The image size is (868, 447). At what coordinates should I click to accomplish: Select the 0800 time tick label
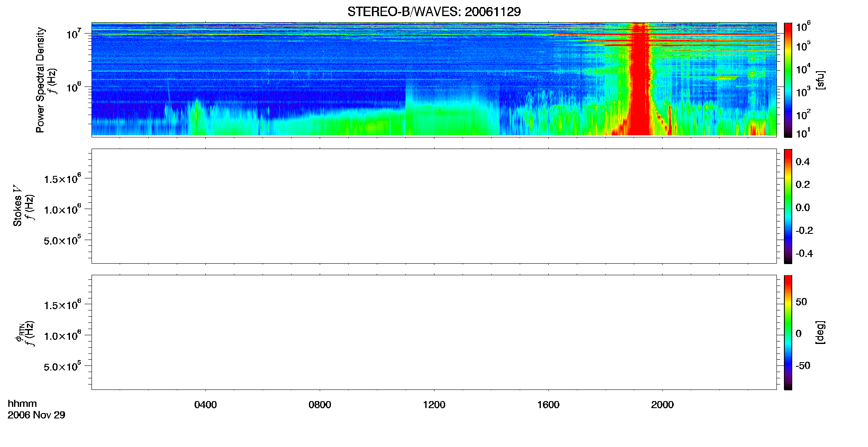pos(320,405)
